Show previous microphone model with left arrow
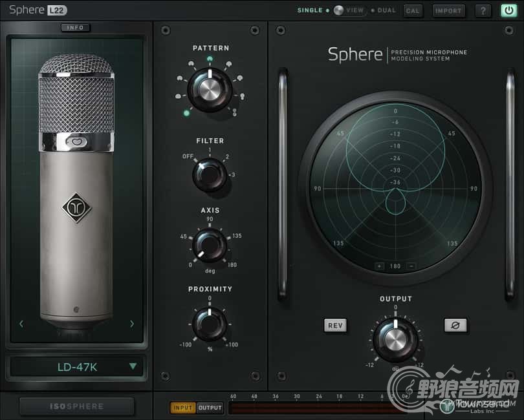The width and height of the screenshot is (524, 420). point(21,324)
